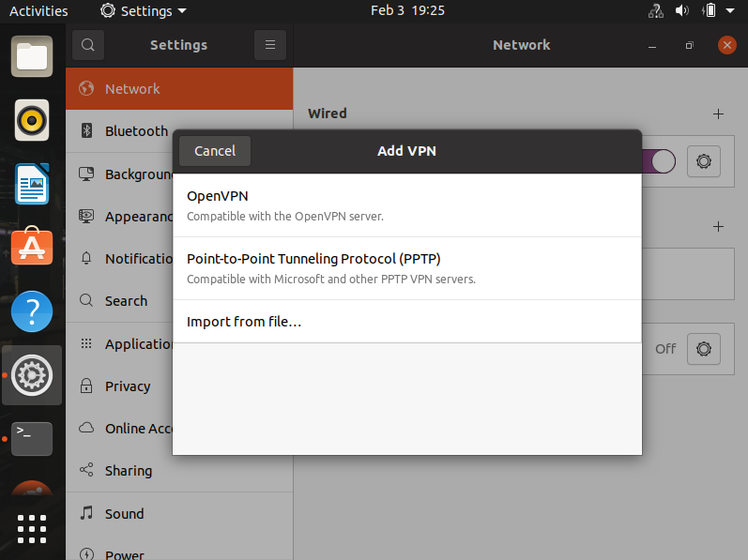Show Applications grid in the dock
The height and width of the screenshot is (560, 748).
(x=32, y=529)
